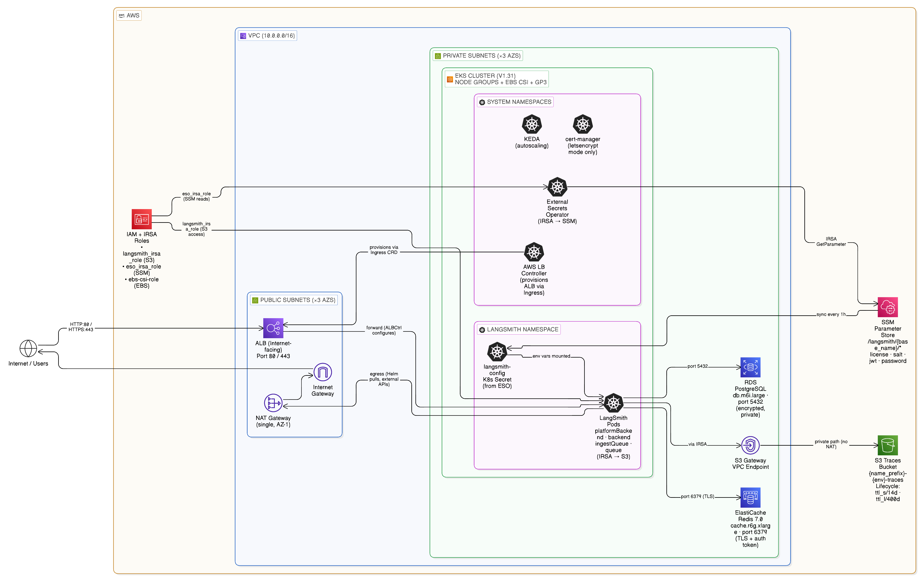
Task: Click the 'forward (ALBCtrl configures)' edge label
Action: 384,330
